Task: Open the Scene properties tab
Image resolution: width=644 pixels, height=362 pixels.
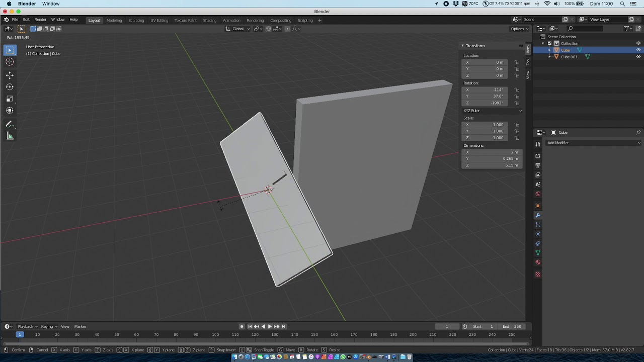Action: [538, 185]
